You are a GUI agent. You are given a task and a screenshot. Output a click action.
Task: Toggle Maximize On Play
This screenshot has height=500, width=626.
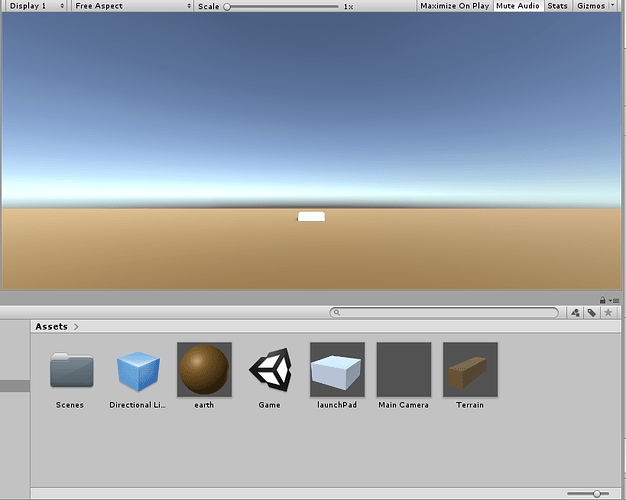[x=455, y=6]
